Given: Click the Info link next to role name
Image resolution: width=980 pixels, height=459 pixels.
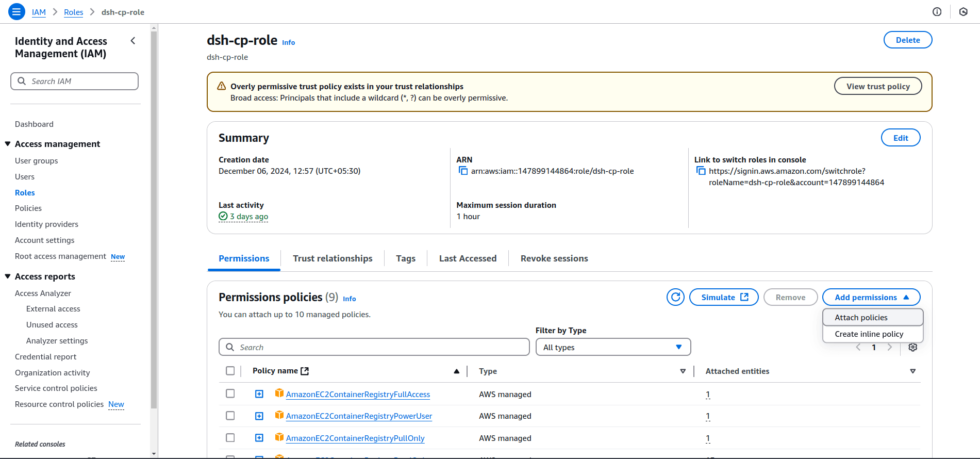Looking at the screenshot, I should [288, 42].
